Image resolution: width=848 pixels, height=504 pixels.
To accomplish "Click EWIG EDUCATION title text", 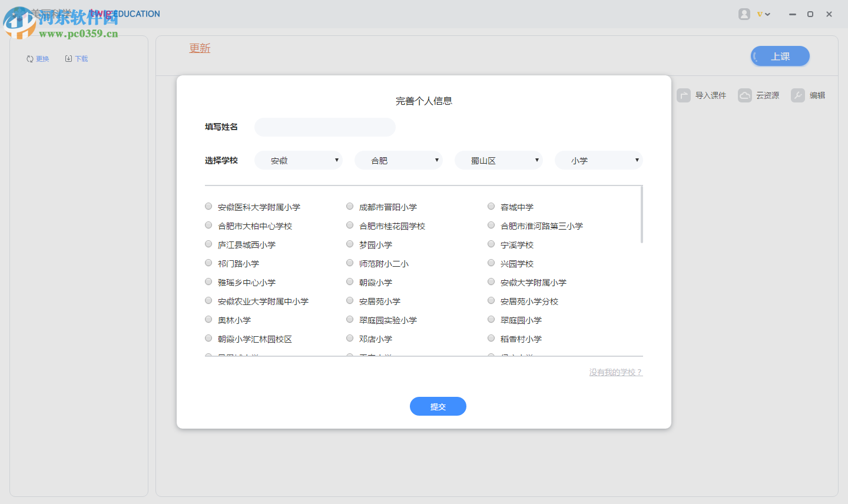I will (125, 14).
